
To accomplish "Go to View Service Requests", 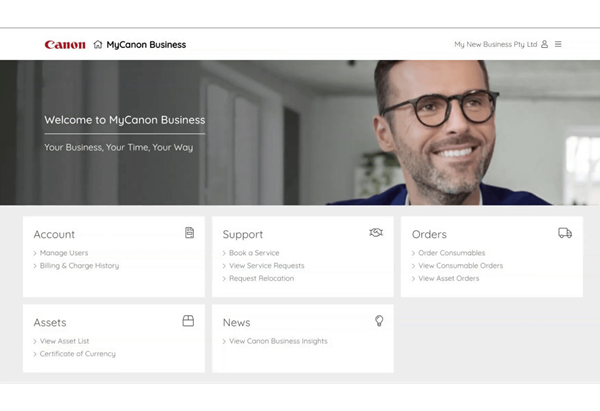I will point(266,266).
